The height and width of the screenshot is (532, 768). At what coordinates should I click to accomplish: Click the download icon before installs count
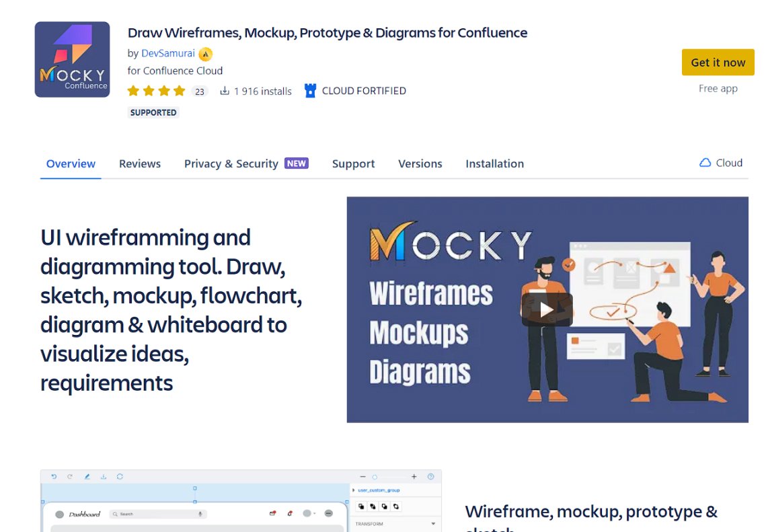pos(225,91)
